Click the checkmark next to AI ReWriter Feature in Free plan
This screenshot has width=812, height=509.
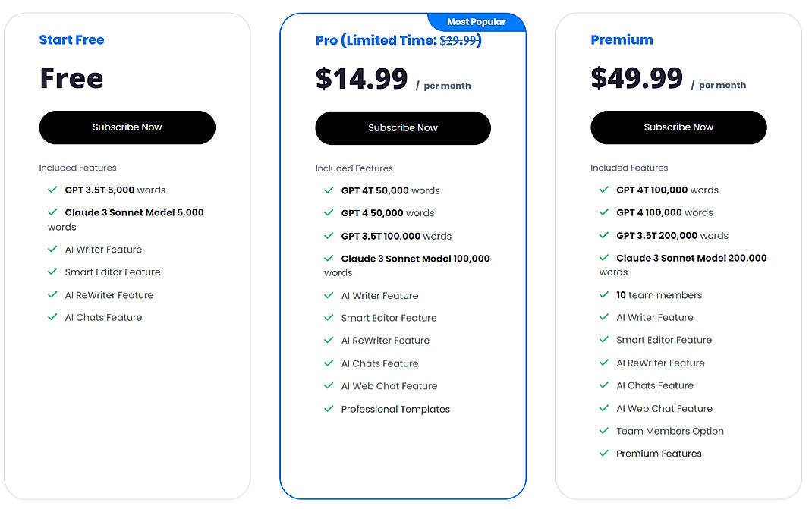click(x=52, y=294)
